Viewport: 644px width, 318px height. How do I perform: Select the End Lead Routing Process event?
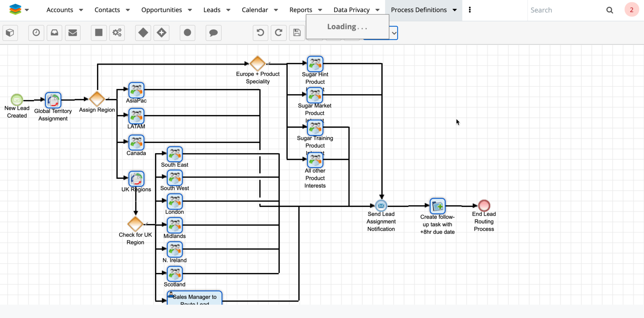tap(484, 205)
